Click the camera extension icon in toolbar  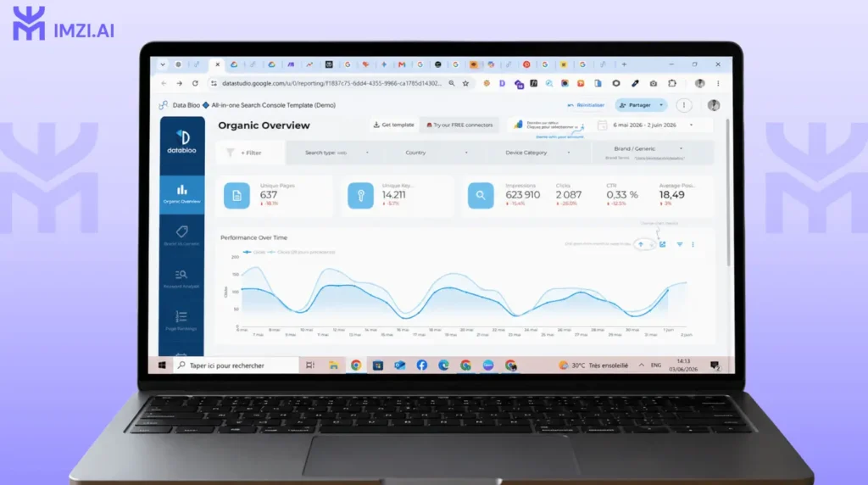654,84
